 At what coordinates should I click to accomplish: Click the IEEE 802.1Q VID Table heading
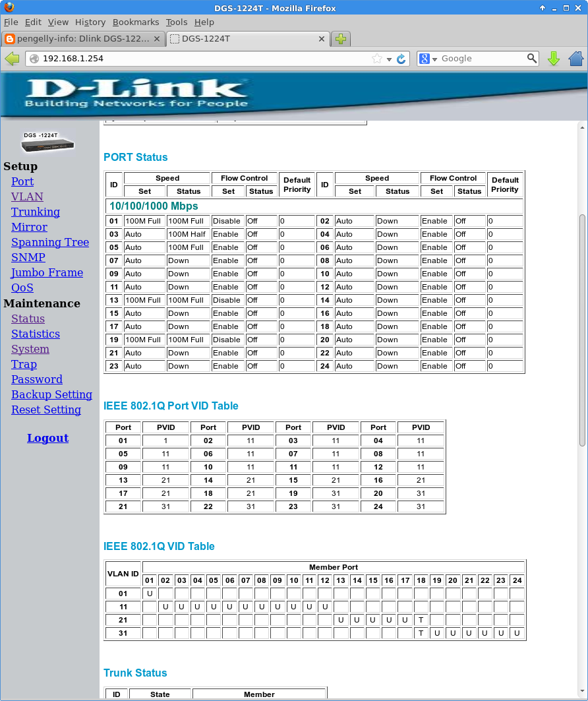[159, 546]
